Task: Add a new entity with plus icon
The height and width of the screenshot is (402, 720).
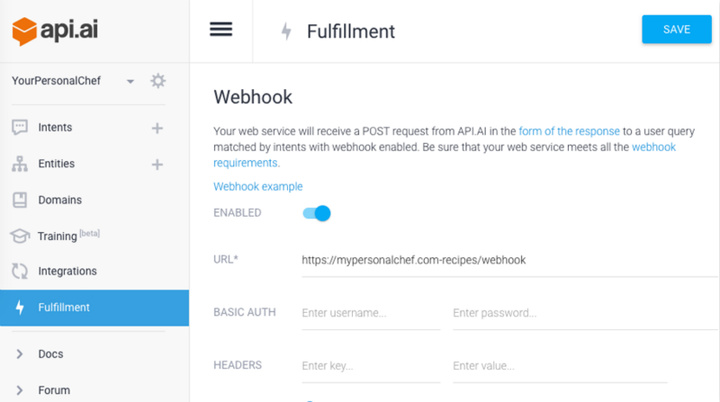Action: 157,164
